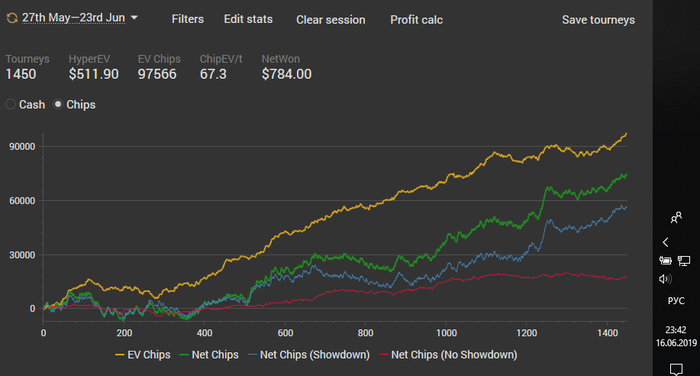Open the Filters menu
Image resolution: width=700 pixels, height=376 pixels.
coord(188,19)
